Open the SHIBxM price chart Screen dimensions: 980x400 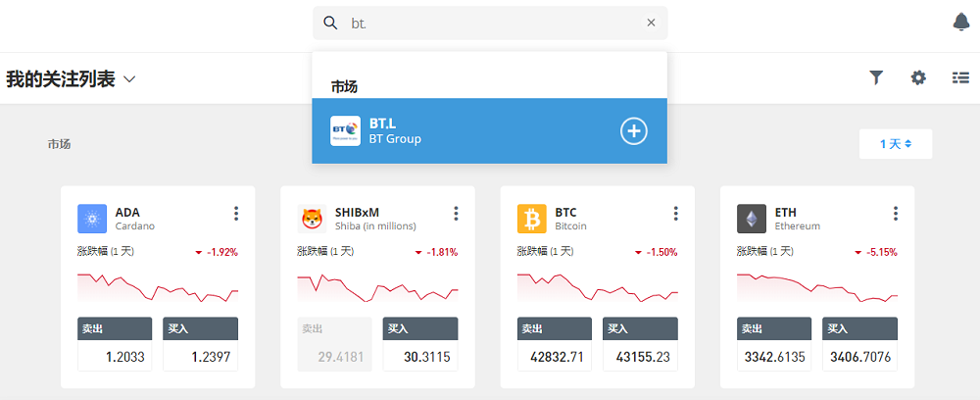pyautogui.click(x=377, y=288)
